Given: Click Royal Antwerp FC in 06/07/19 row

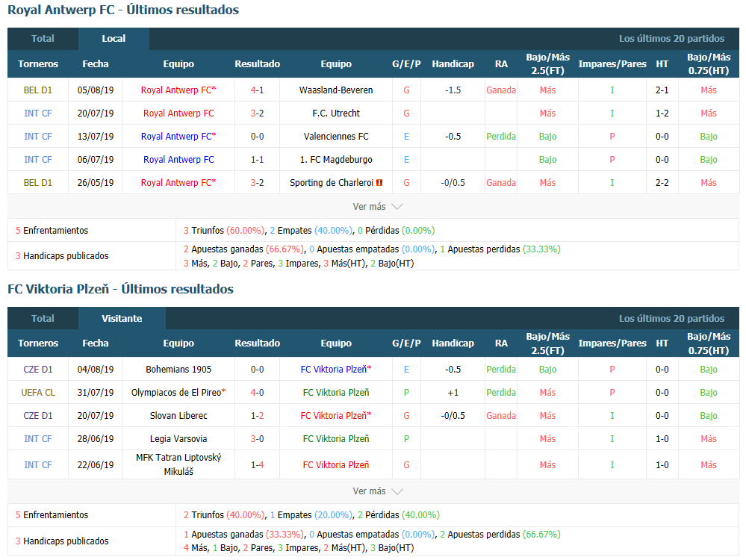Looking at the screenshot, I should [178, 160].
